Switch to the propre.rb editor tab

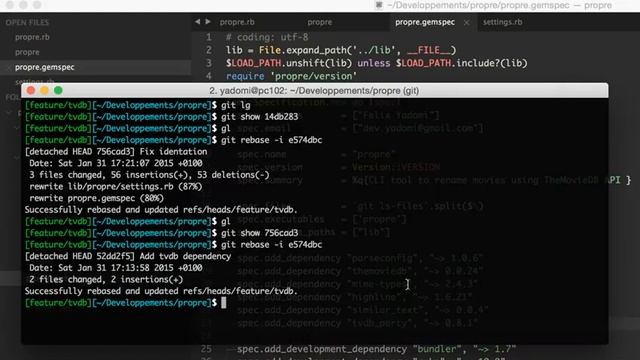coord(237,22)
